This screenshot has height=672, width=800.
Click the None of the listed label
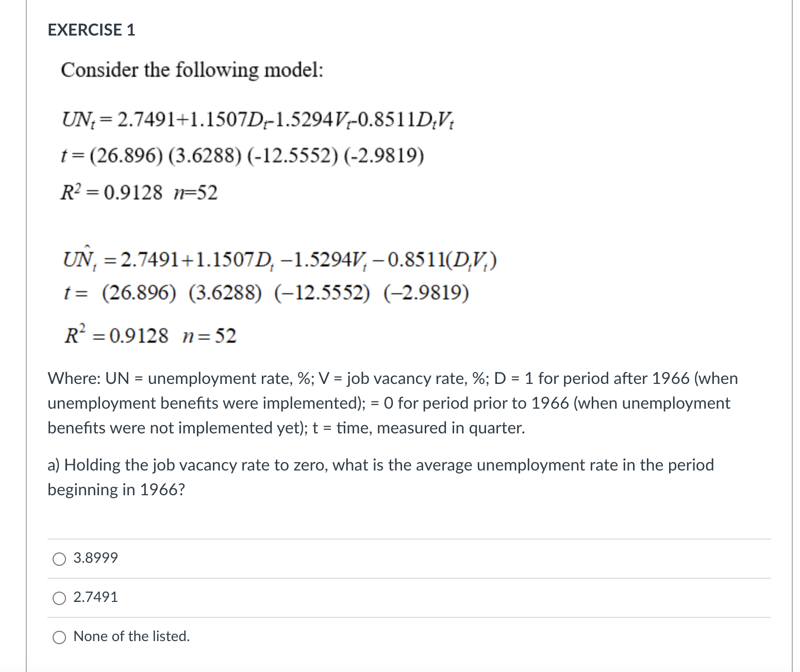[131, 637]
